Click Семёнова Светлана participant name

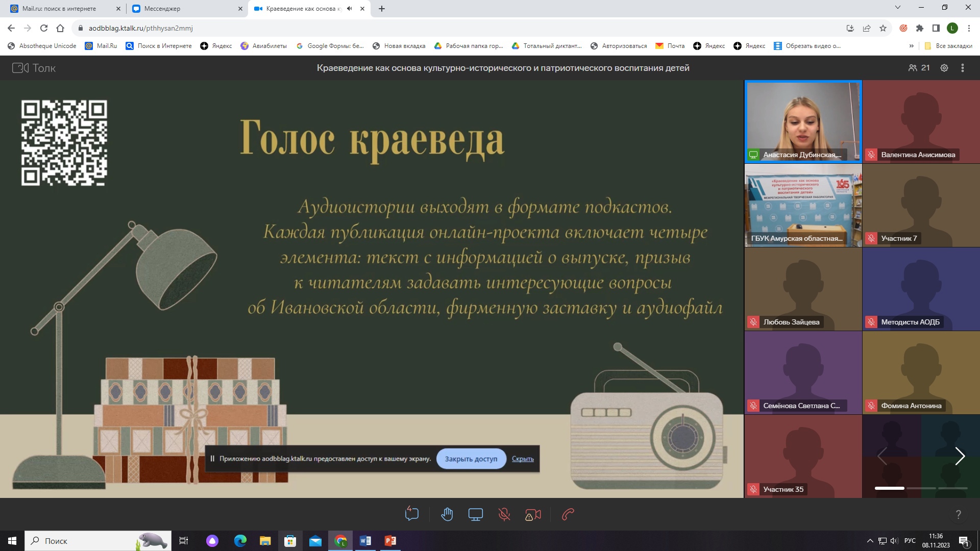[801, 406]
